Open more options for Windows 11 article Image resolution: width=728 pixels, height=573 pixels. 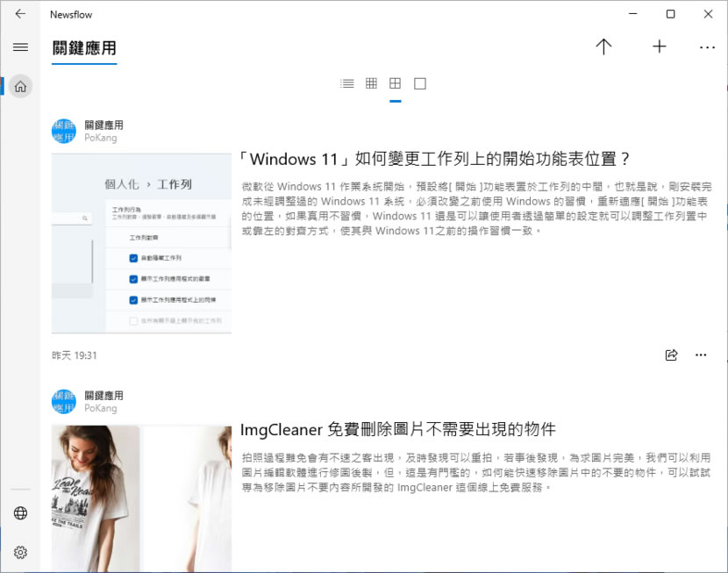(x=701, y=355)
